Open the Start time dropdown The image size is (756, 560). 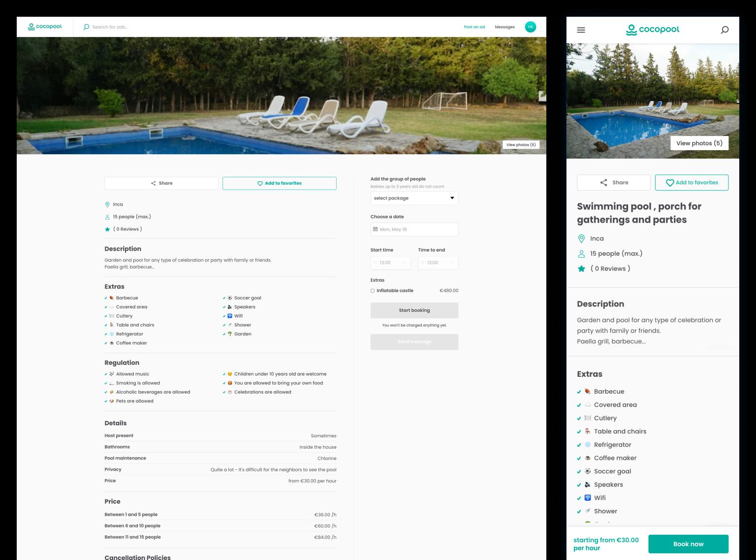(x=391, y=263)
